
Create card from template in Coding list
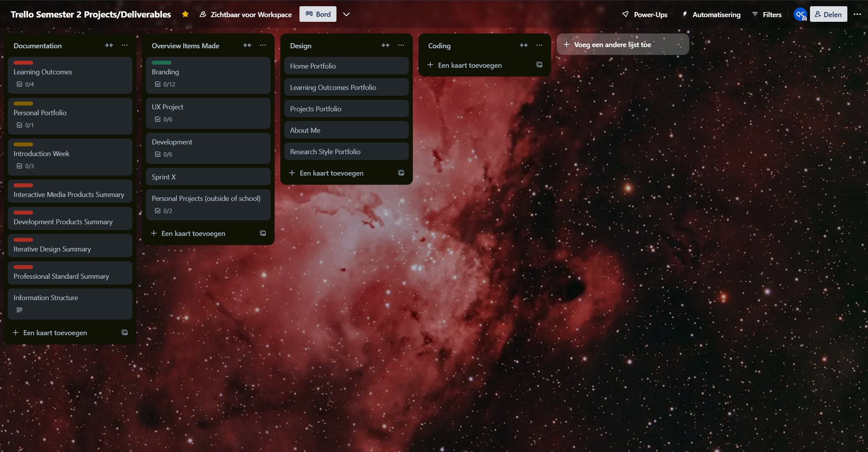click(539, 65)
